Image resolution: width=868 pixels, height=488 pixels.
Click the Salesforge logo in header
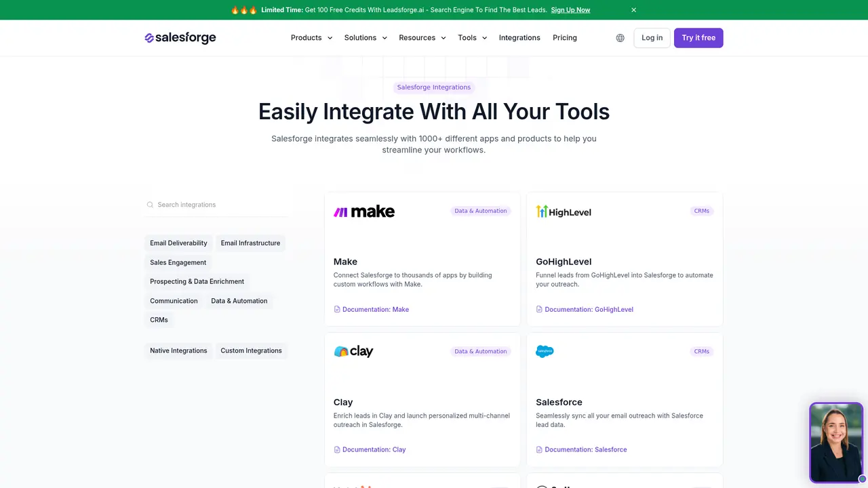[180, 38]
